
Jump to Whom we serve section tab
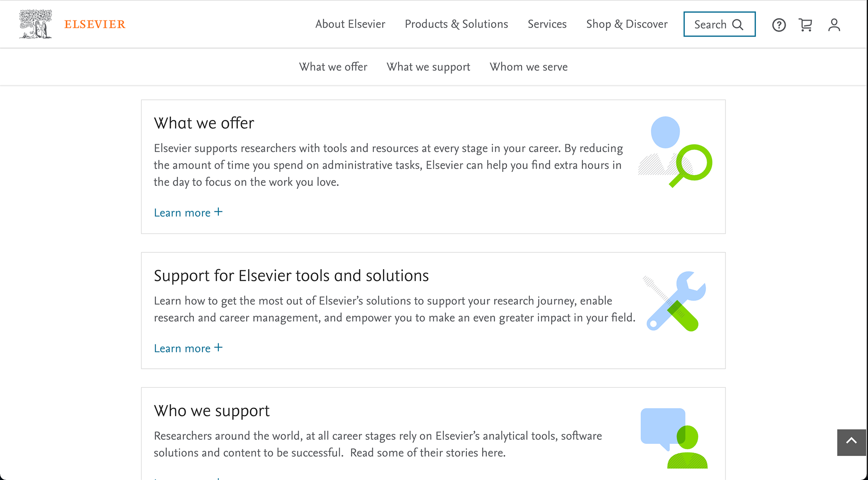(x=528, y=67)
